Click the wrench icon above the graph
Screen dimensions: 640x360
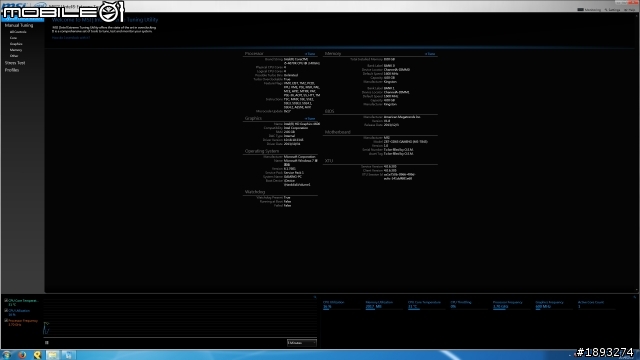315,297
